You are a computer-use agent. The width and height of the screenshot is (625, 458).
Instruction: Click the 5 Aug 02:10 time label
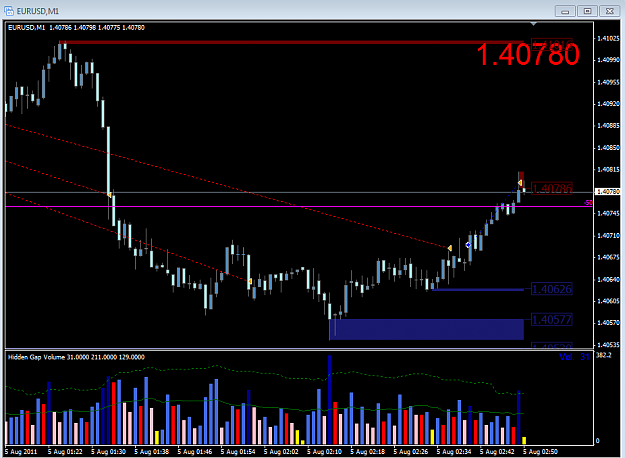(324, 452)
